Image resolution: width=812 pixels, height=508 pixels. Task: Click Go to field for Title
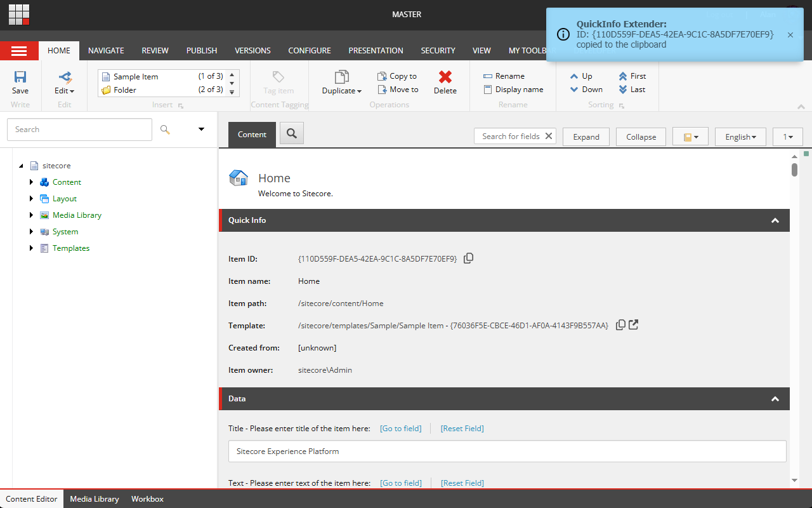[400, 429]
